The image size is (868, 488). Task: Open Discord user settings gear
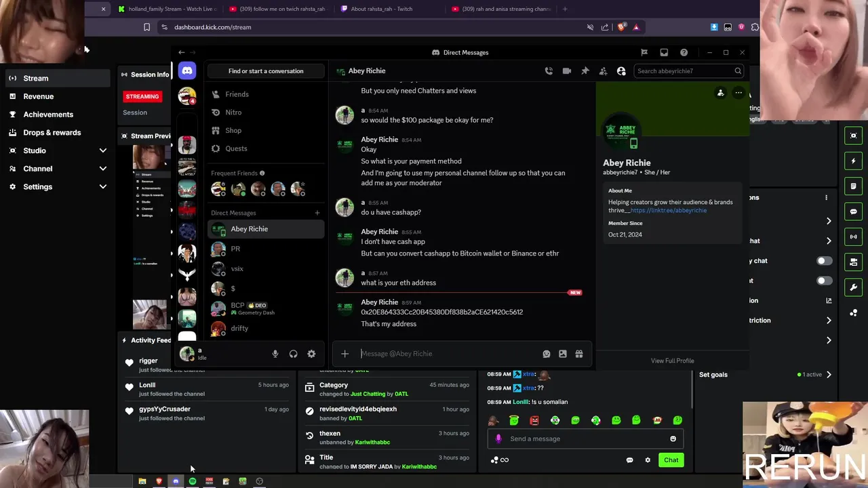(x=311, y=354)
